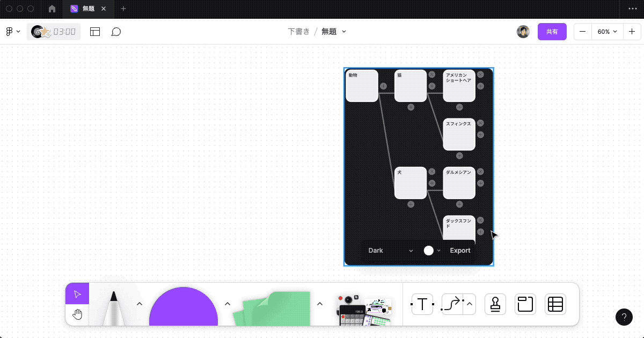Image resolution: width=644 pixels, height=338 pixels.
Task: Open the Dark theme dropdown
Action: [389, 251]
